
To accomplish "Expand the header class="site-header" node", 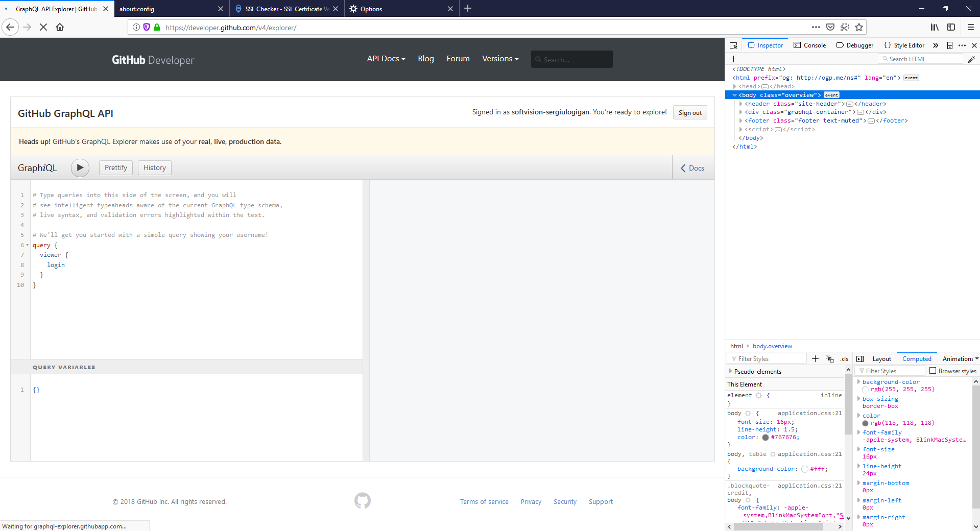I will 740,104.
